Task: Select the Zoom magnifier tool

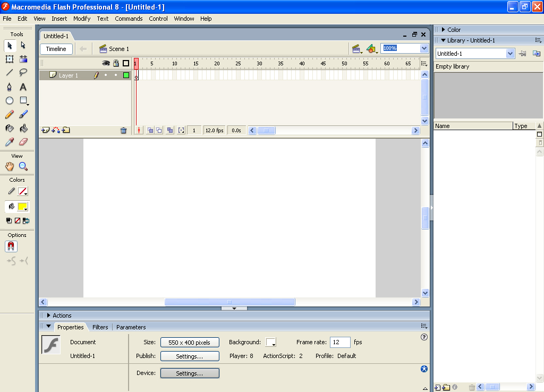Action: pyautogui.click(x=23, y=166)
